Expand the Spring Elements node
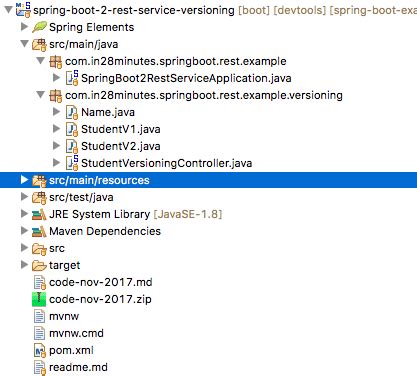Image resolution: width=417 pixels, height=376 pixels. tap(24, 26)
